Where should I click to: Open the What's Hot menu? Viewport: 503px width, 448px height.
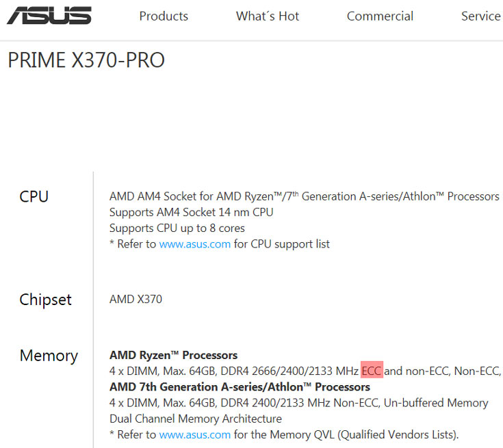point(268,16)
